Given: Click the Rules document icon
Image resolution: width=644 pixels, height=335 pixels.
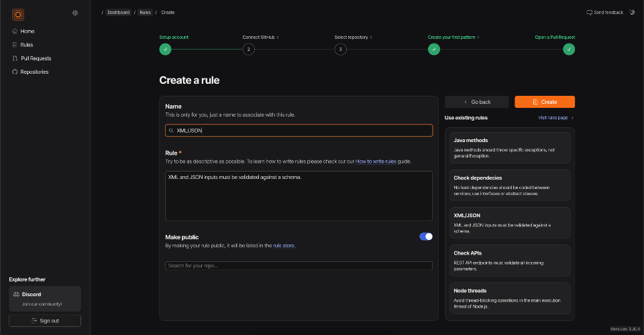Looking at the screenshot, I should (x=15, y=45).
